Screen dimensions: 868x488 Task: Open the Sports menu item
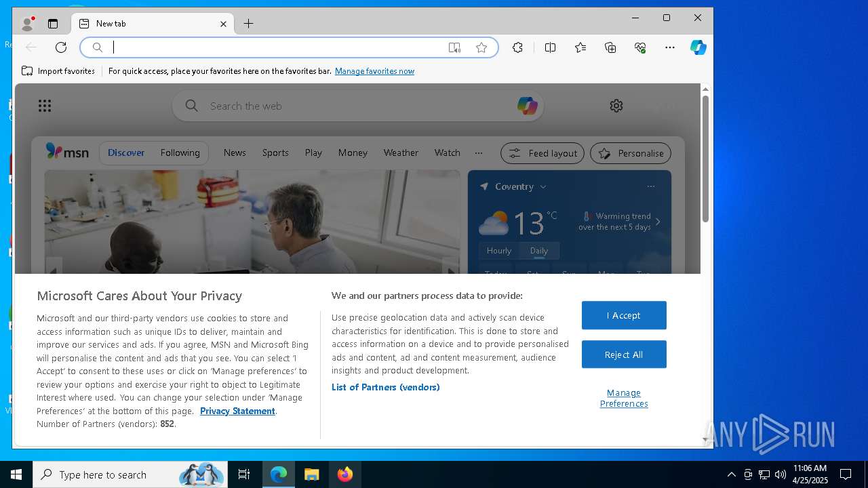point(275,152)
